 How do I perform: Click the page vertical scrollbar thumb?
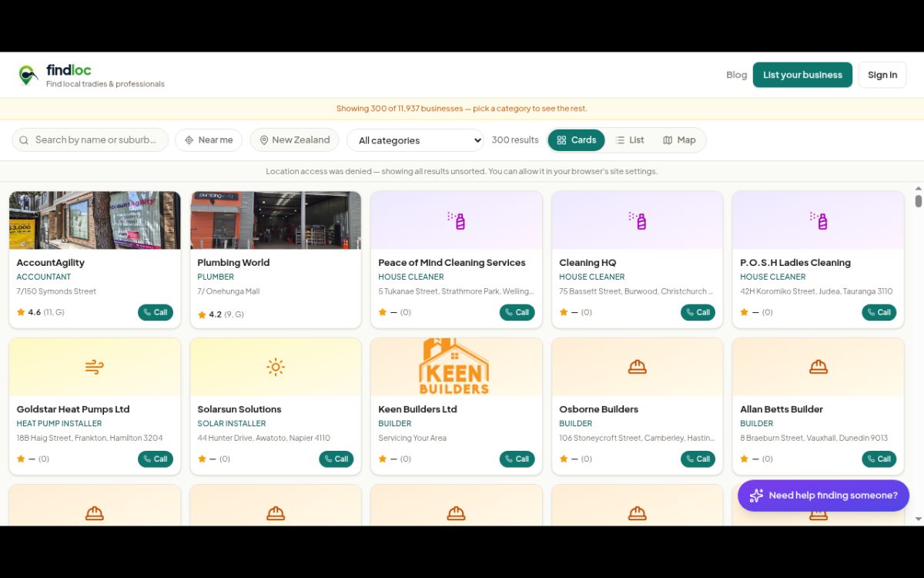(x=919, y=201)
